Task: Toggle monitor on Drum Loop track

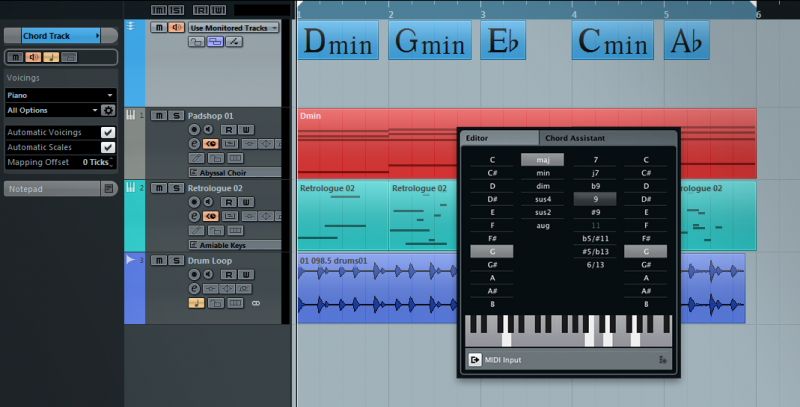Action: click(208, 274)
